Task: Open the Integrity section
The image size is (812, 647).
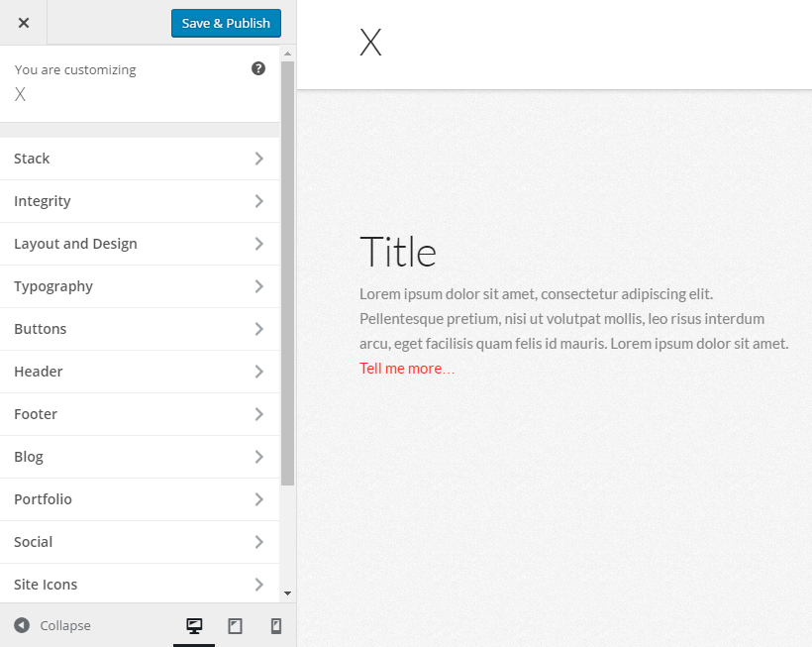Action: coord(140,201)
